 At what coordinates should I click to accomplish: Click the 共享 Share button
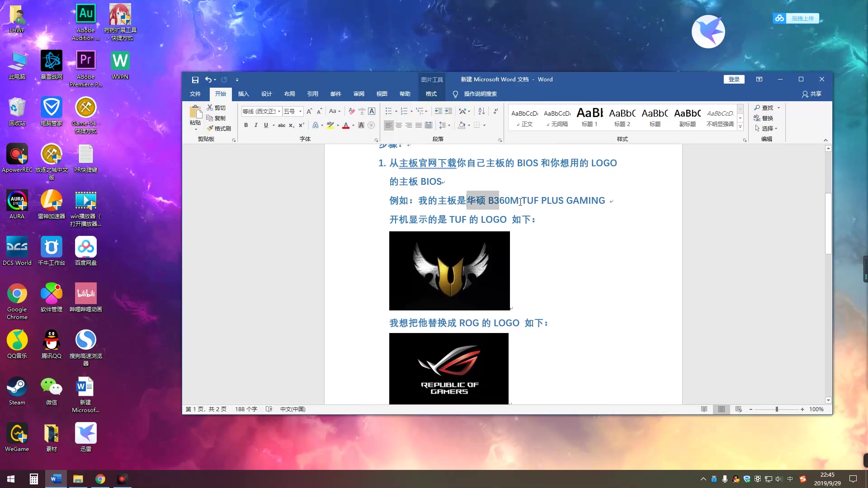(812, 94)
